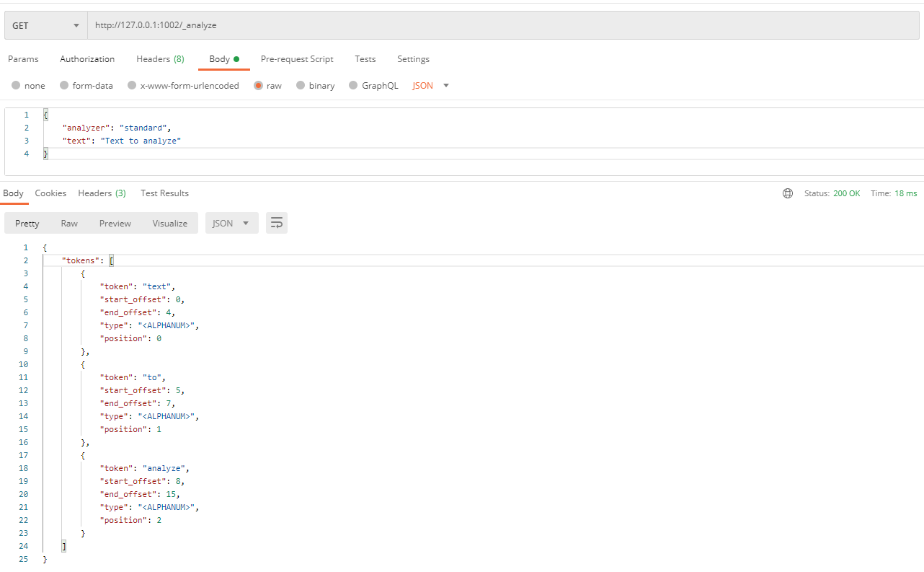Select the request Body tab
The height and width of the screenshot is (572, 924).
click(x=224, y=59)
